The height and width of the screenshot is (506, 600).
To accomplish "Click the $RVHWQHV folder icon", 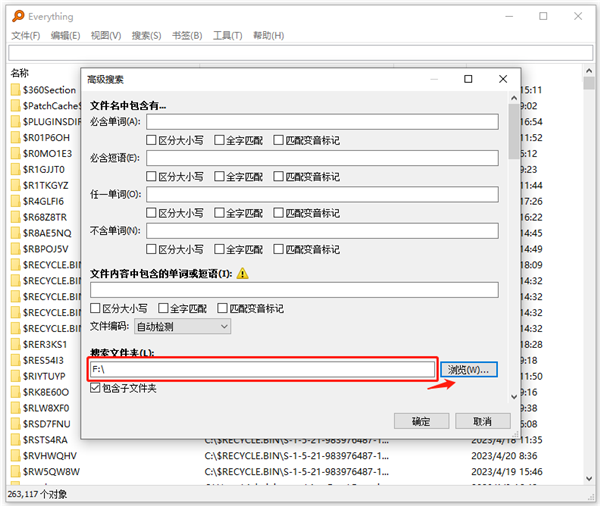I will point(15,456).
